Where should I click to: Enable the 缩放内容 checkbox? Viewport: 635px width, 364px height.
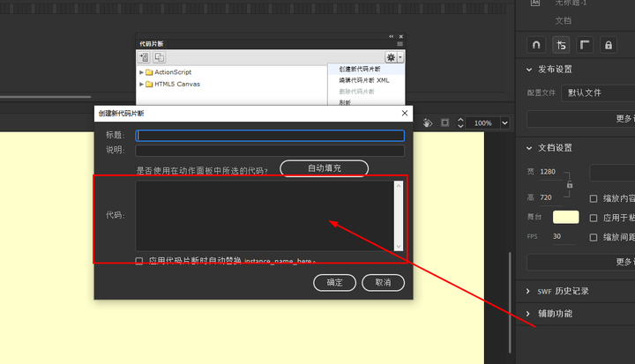point(594,198)
